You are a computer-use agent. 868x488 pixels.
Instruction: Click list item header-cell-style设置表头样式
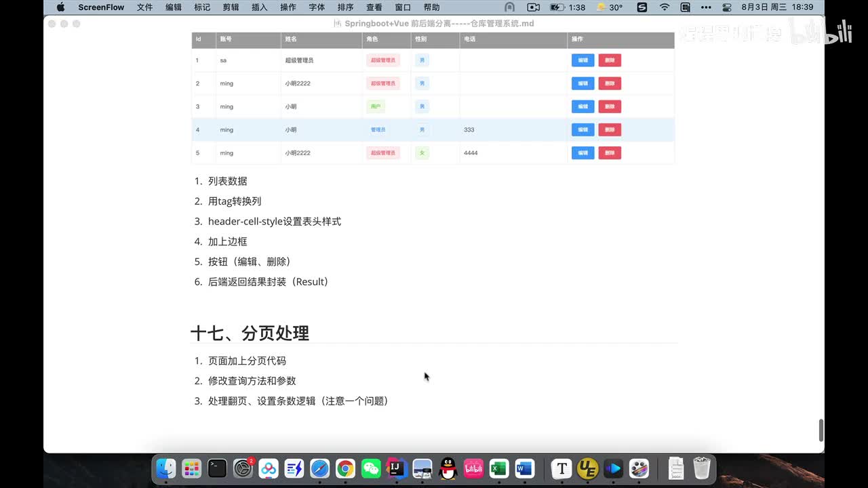pos(275,222)
